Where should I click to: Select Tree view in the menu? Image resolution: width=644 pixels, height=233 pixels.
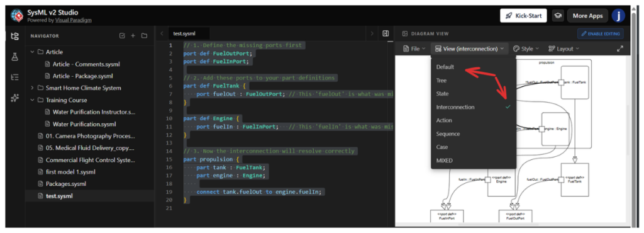[473, 81]
